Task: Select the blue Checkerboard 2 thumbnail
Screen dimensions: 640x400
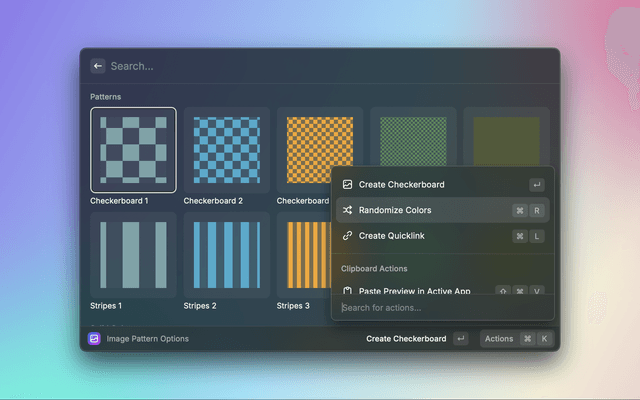Action: pyautogui.click(x=226, y=150)
